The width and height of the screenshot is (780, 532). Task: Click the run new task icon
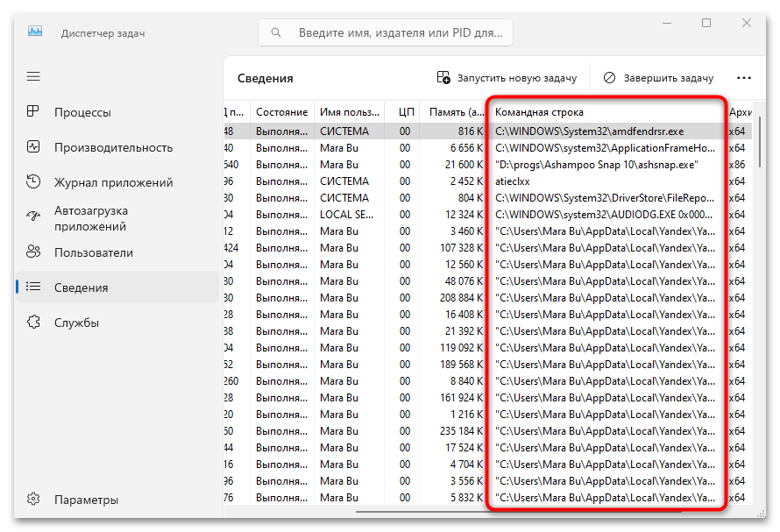tap(443, 78)
